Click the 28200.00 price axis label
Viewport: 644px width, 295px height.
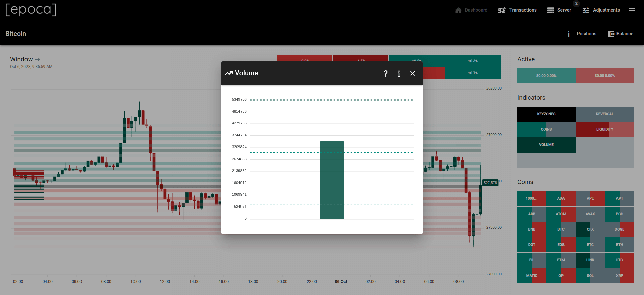(494, 88)
